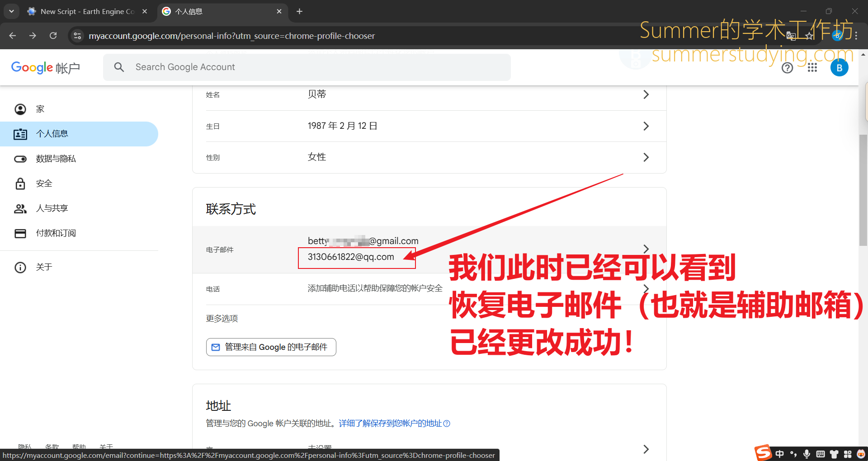Image resolution: width=868 pixels, height=461 pixels.
Task: Click the people icon beside 人与共享
Action: 20,208
